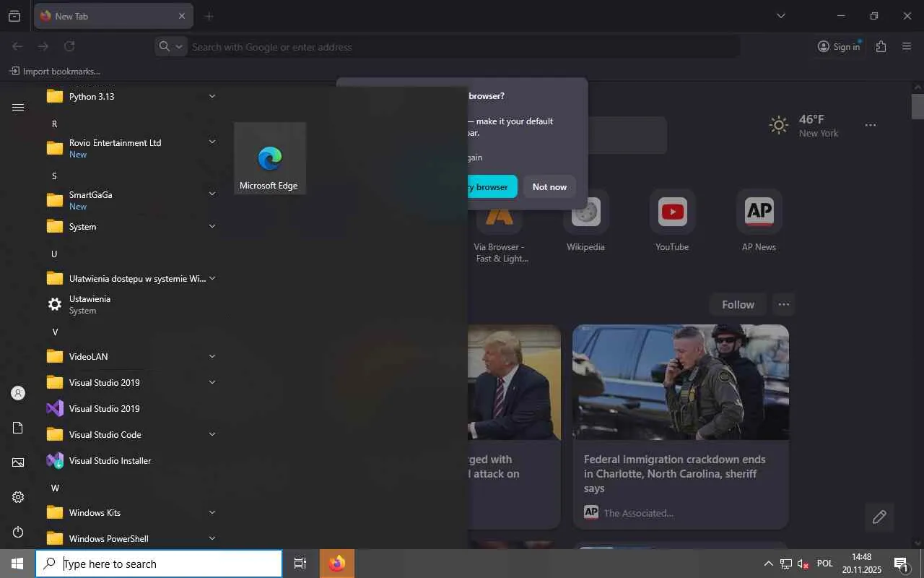Open the Firefox Extensions icon
Screen dimensions: 924x578
881,46
